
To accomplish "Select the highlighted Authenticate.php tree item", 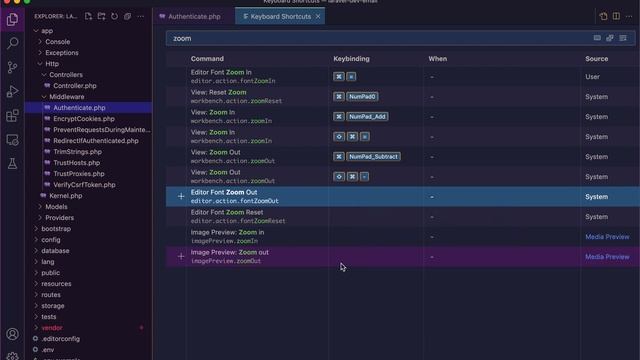I will (x=89, y=108).
